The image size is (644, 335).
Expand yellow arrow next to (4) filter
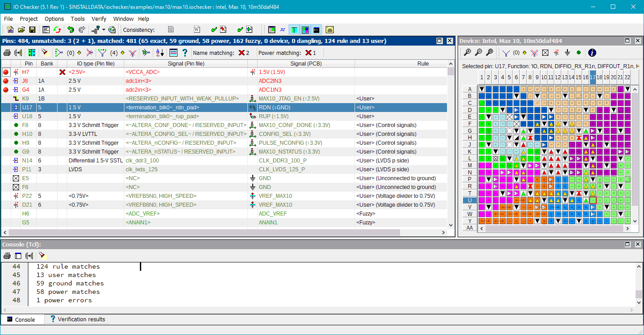click(x=123, y=53)
